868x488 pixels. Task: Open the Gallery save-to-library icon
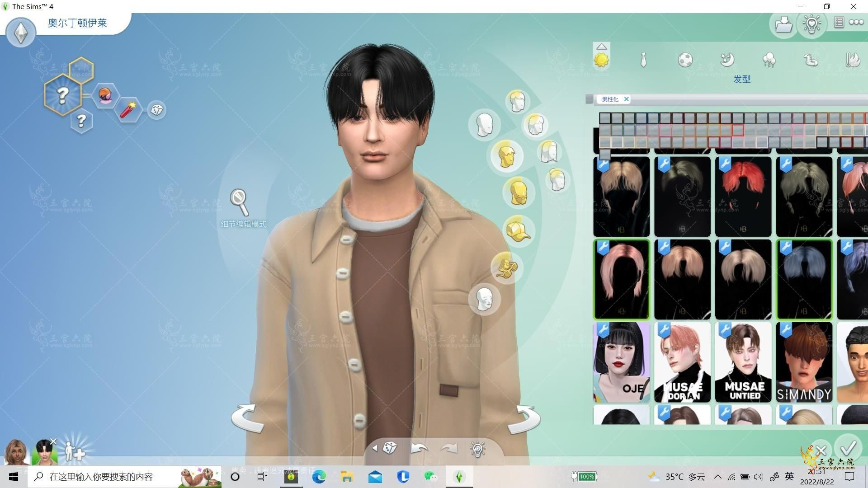pos(783,24)
